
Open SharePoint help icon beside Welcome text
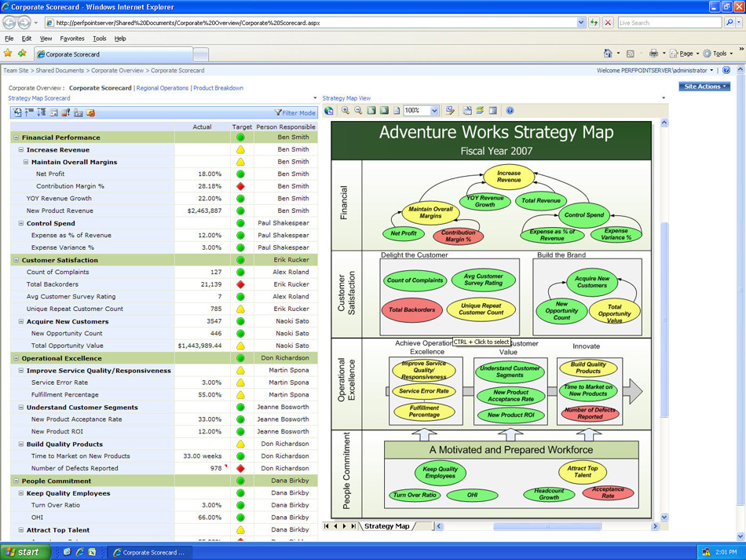pyautogui.click(x=726, y=71)
